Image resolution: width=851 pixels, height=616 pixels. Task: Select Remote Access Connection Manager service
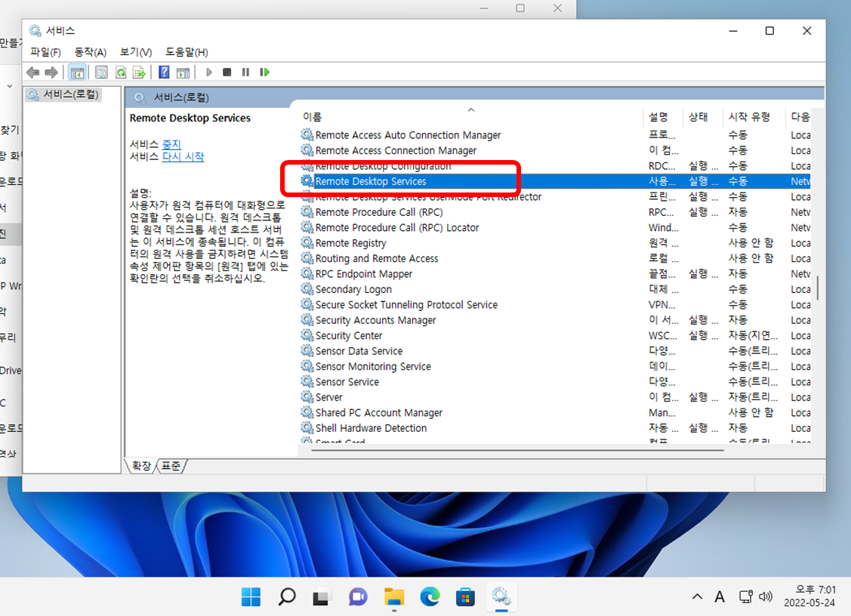pos(396,150)
